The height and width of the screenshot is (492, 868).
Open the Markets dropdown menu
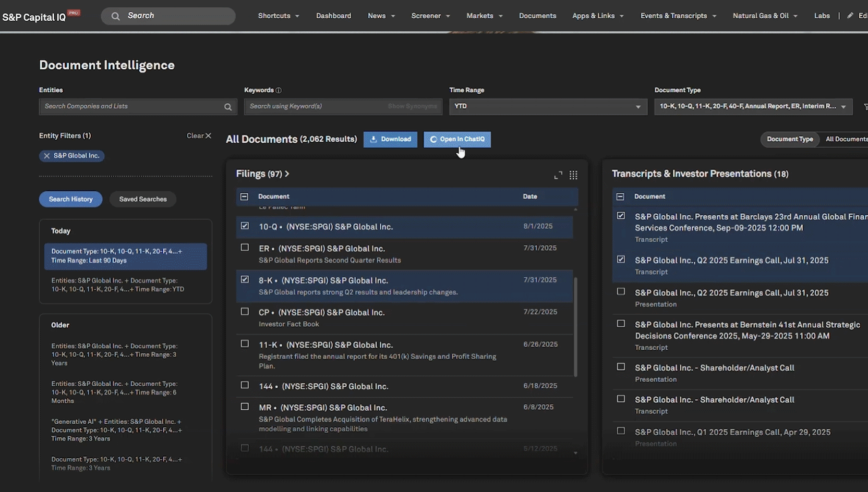[485, 16]
